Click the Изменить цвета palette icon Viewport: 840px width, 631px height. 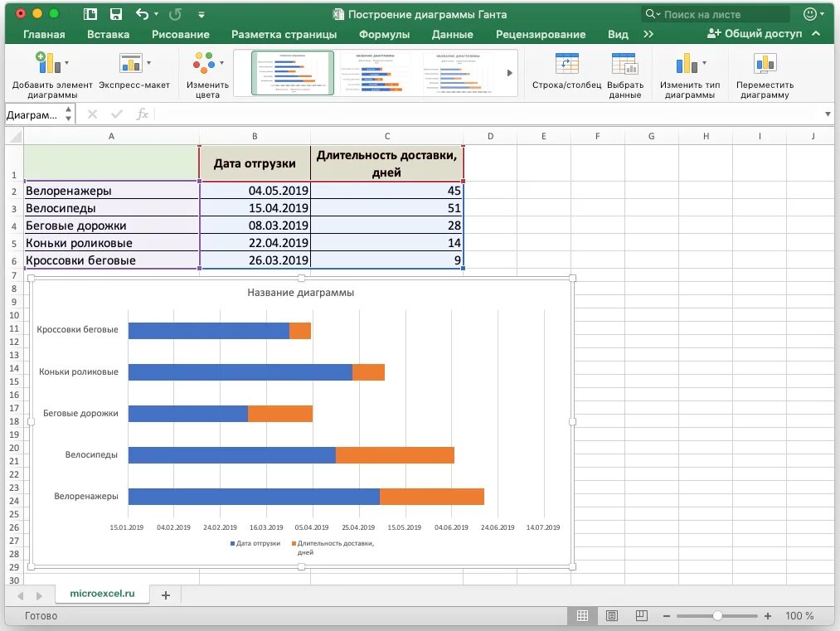(204, 63)
